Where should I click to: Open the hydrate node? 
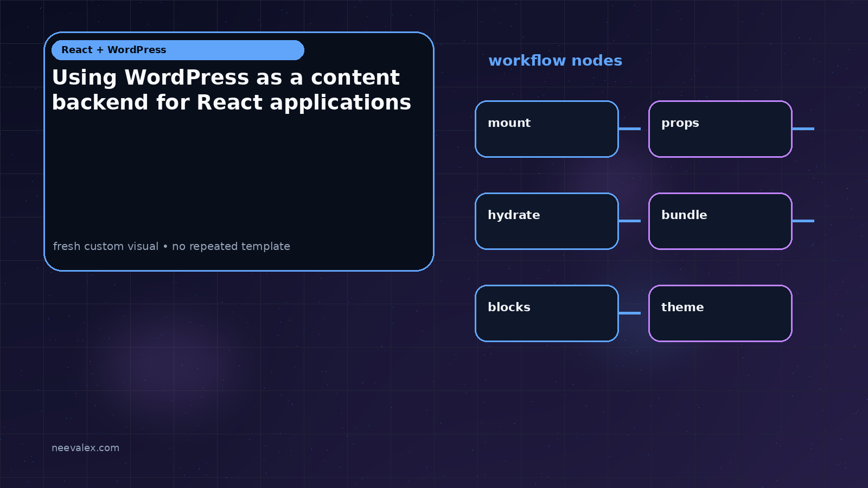click(547, 221)
